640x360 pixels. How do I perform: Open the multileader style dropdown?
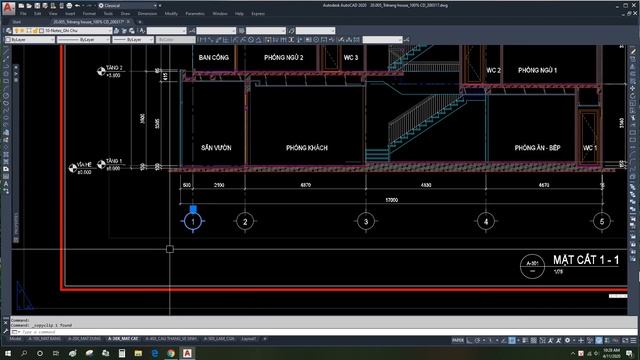[316, 31]
